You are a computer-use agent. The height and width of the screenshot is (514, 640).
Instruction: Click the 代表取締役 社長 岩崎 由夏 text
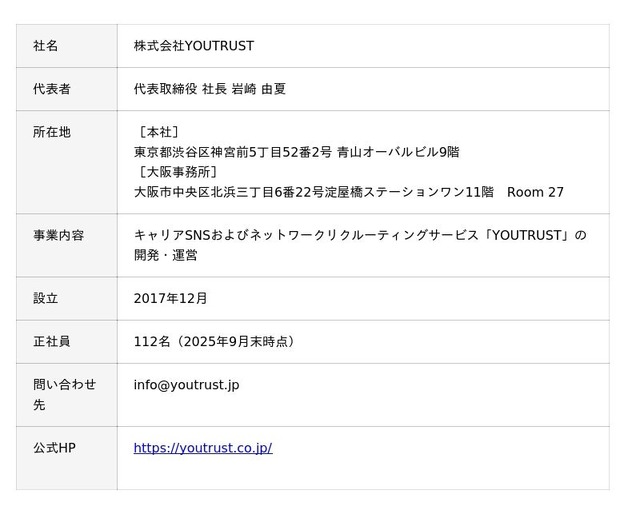coord(210,89)
